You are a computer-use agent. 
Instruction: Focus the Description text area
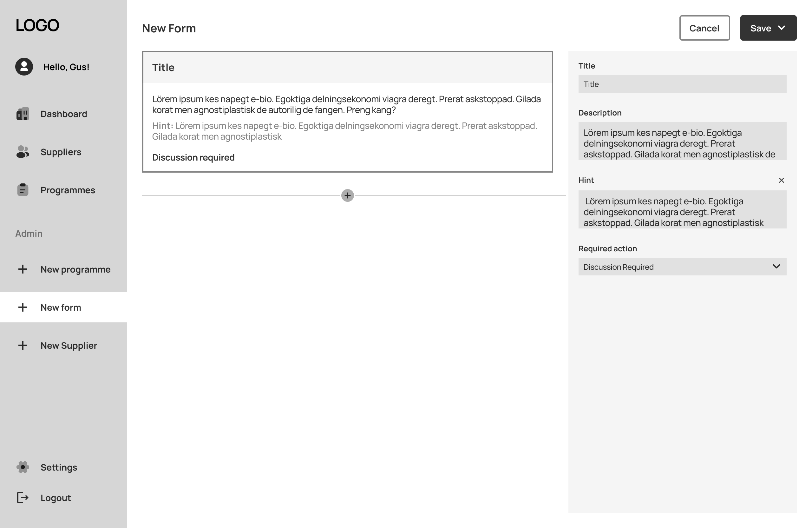[682, 141]
